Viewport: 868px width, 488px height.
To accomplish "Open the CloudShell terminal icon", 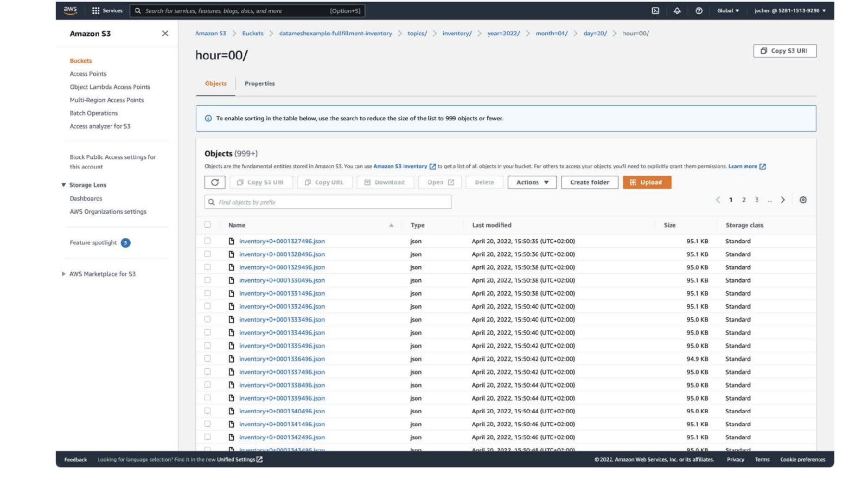I will click(x=655, y=11).
